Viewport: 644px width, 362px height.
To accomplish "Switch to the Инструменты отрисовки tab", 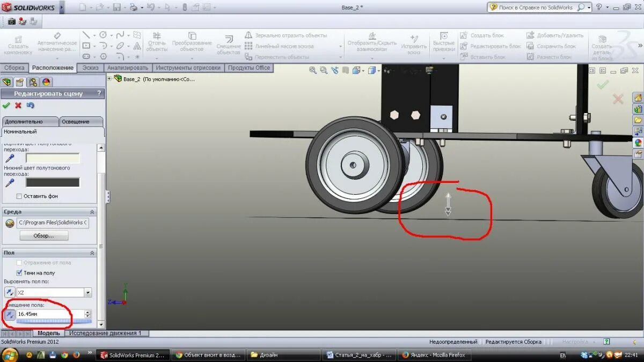I will [x=188, y=68].
